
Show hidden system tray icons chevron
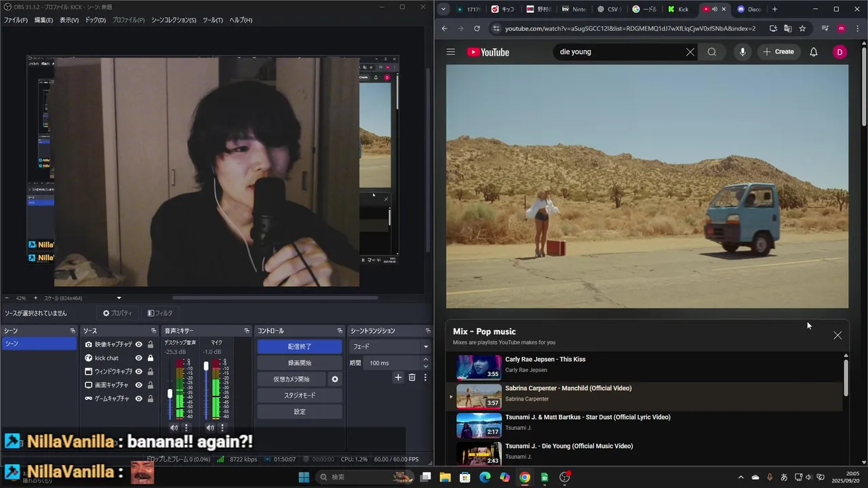[x=741, y=477]
